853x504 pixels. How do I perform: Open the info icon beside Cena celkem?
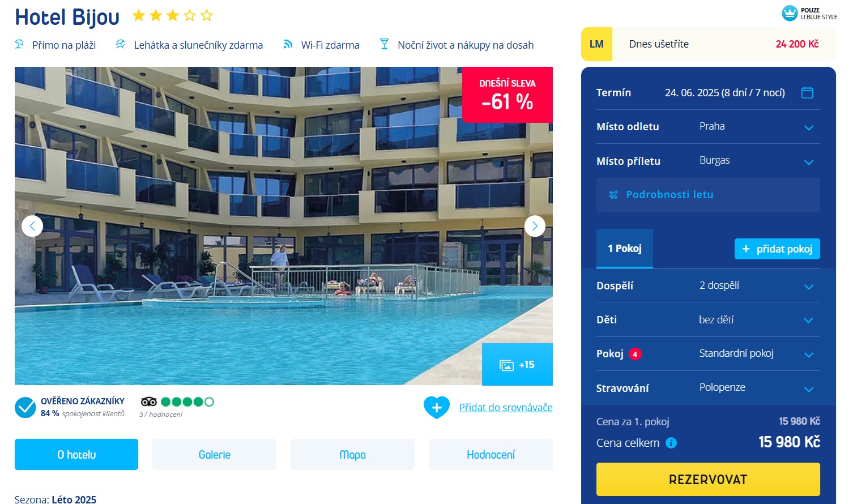(671, 443)
